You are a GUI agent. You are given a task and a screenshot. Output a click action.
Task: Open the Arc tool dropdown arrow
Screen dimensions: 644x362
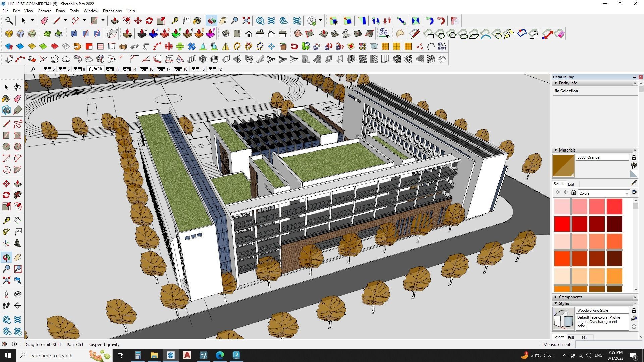point(84,20)
